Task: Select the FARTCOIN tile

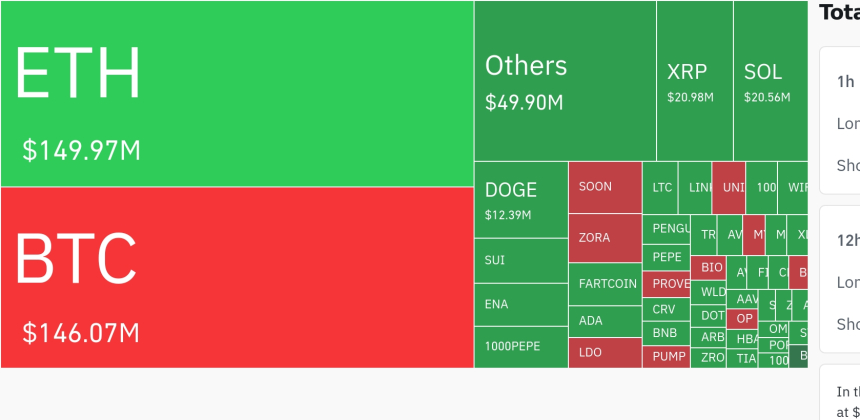Action: click(x=605, y=284)
